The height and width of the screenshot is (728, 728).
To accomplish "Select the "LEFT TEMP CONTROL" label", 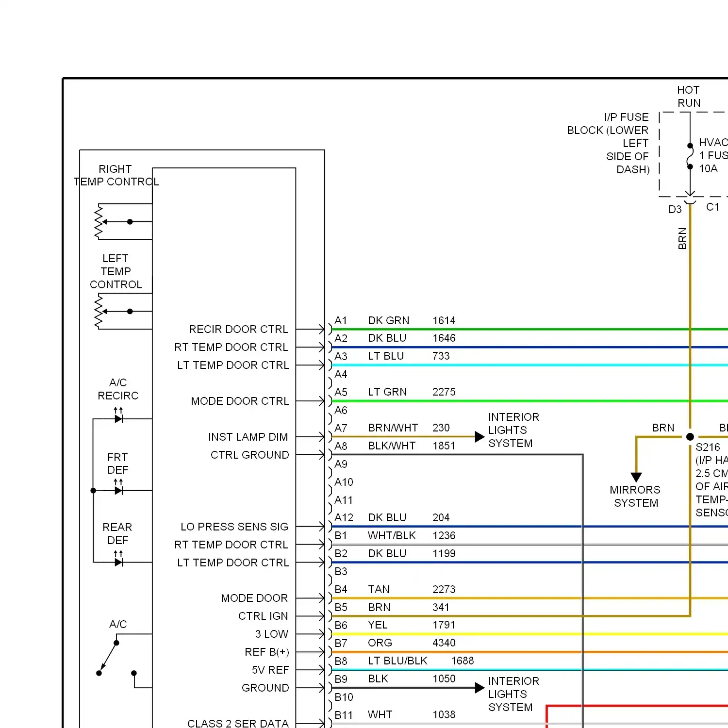I will pos(116,271).
